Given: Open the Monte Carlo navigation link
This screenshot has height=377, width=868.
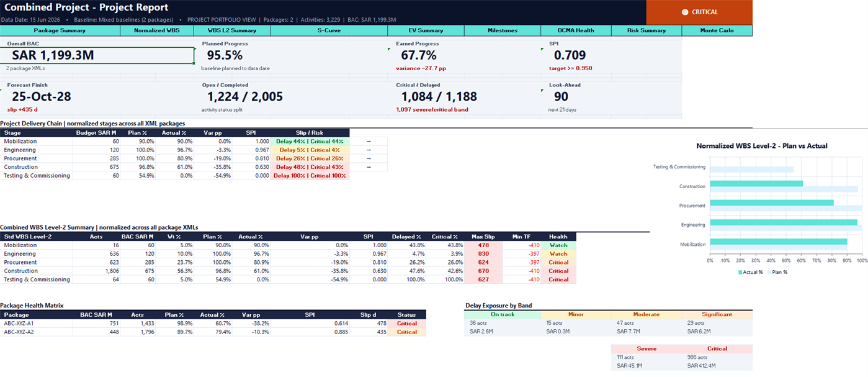Looking at the screenshot, I should [x=717, y=30].
